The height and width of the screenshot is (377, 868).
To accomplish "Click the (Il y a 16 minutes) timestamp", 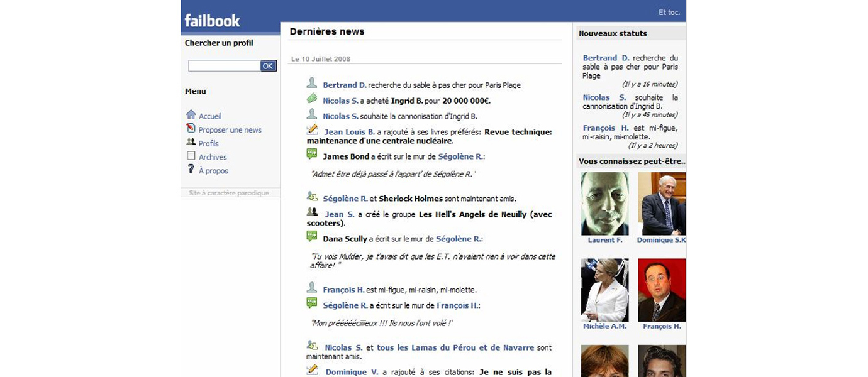I will point(650,84).
